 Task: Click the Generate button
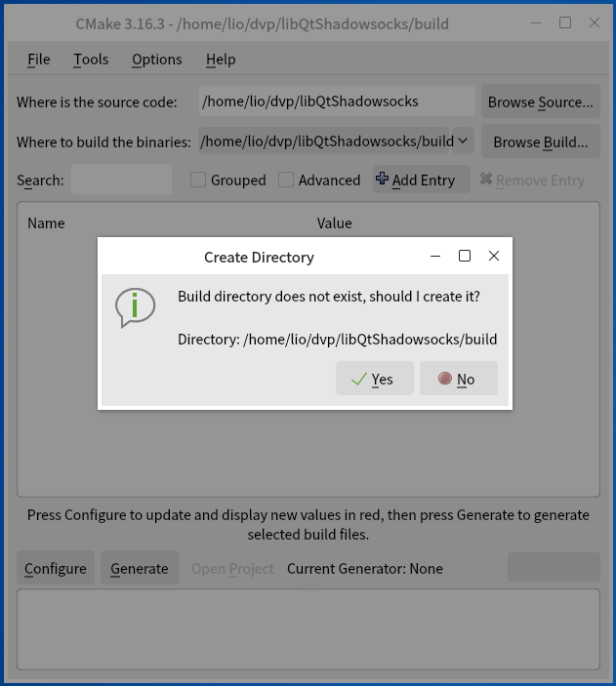click(x=140, y=568)
